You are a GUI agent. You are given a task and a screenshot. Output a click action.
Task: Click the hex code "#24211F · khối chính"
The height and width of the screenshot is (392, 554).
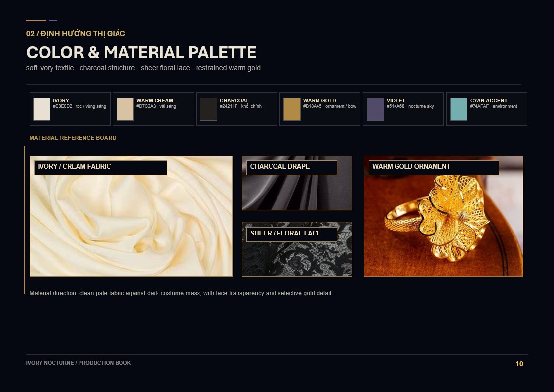(x=240, y=106)
